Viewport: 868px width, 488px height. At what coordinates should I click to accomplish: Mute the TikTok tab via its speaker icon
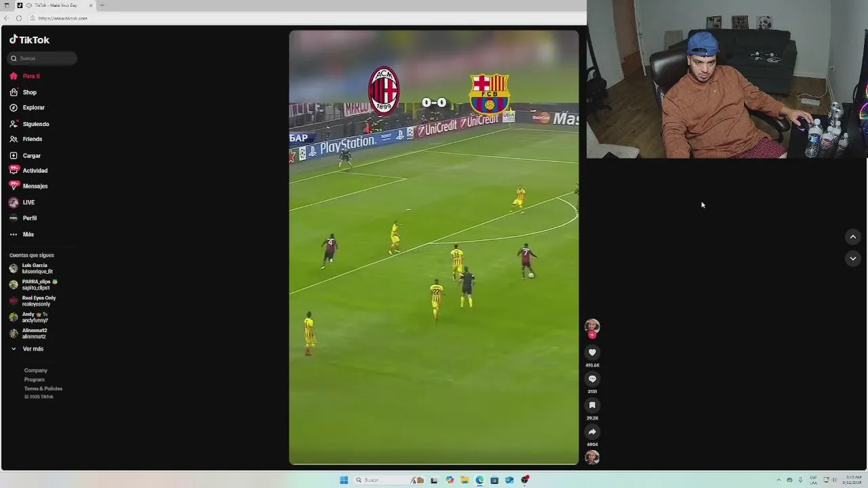pos(28,5)
